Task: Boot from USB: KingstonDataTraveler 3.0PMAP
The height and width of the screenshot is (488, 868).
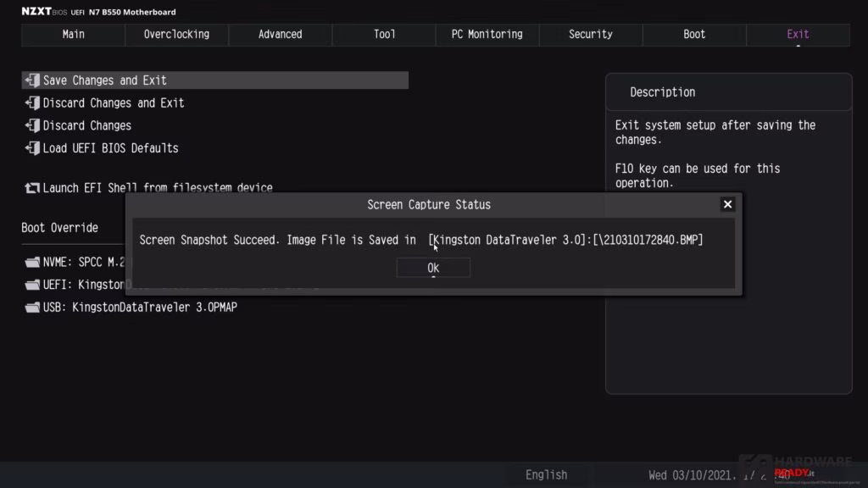Action: pos(140,307)
